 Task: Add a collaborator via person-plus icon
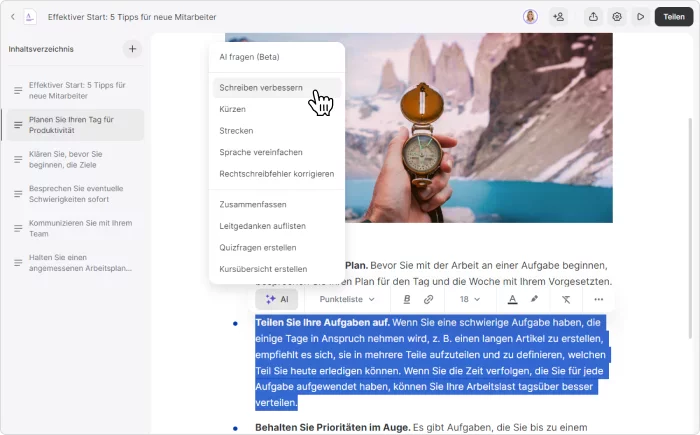(x=558, y=17)
